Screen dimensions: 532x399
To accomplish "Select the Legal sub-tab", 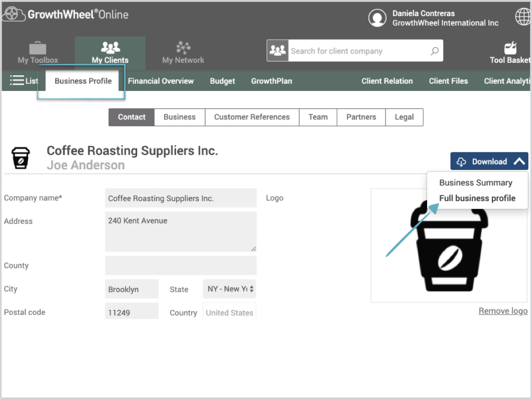I will pos(404,117).
